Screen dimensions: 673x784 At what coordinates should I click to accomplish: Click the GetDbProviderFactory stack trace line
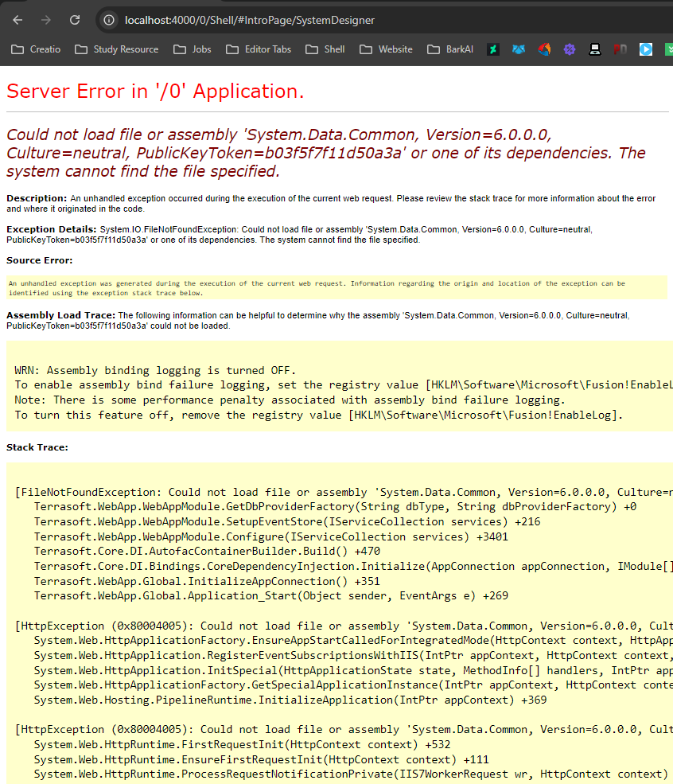pos(335,506)
